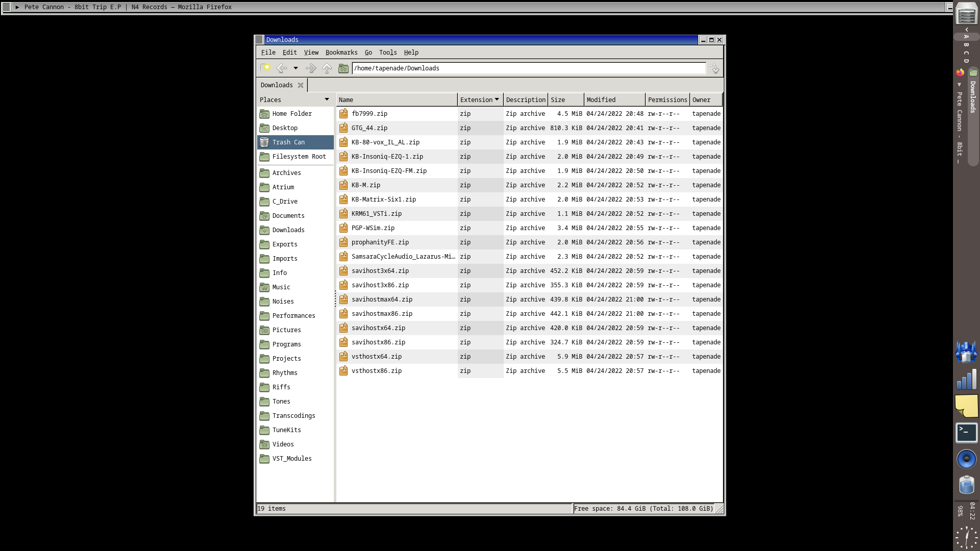
Task: Open VST_Modules folder in Places
Action: (x=291, y=459)
